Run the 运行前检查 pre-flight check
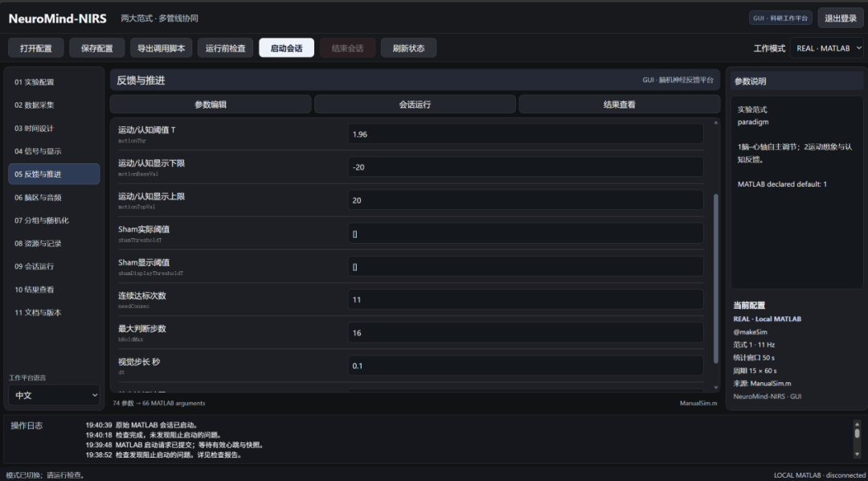 225,48
